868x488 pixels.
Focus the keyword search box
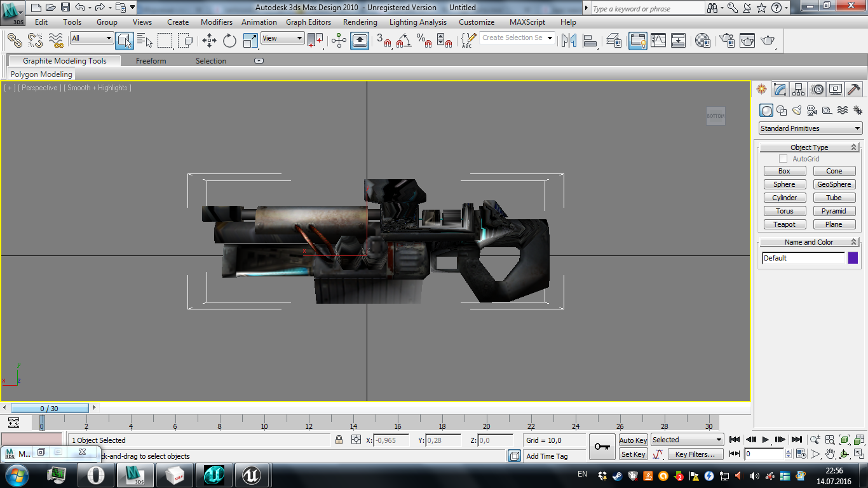click(x=648, y=8)
